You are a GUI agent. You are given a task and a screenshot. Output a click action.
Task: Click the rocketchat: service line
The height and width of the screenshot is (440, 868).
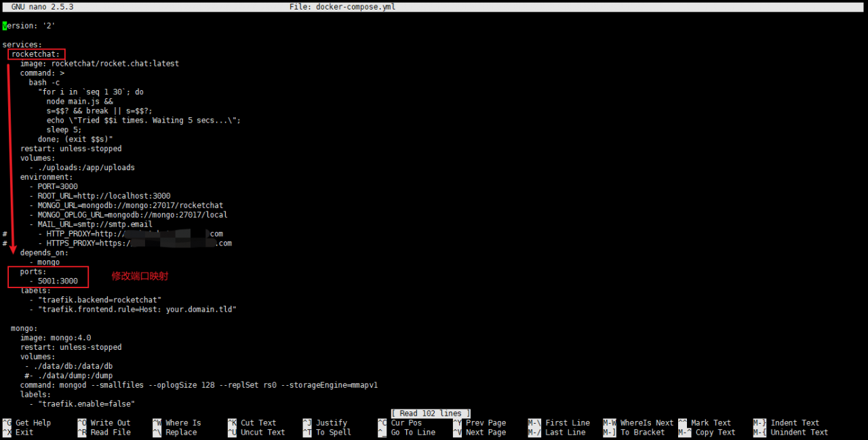coord(36,54)
